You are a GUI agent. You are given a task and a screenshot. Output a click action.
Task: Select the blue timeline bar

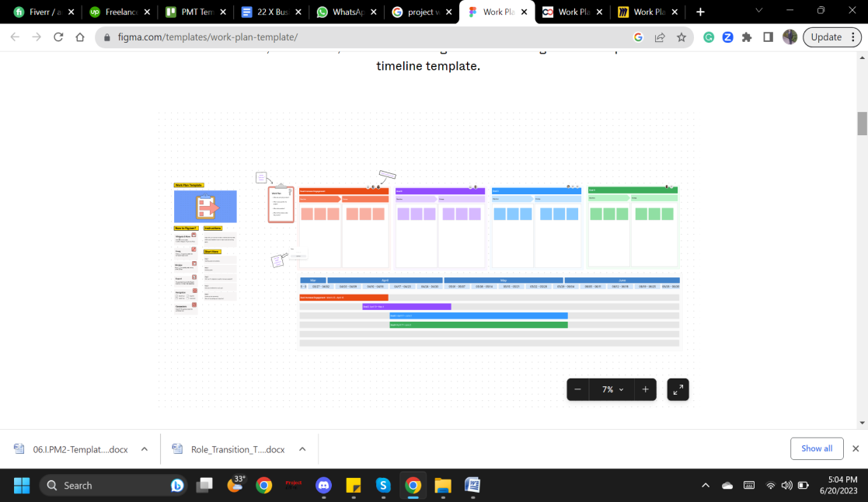pos(478,315)
